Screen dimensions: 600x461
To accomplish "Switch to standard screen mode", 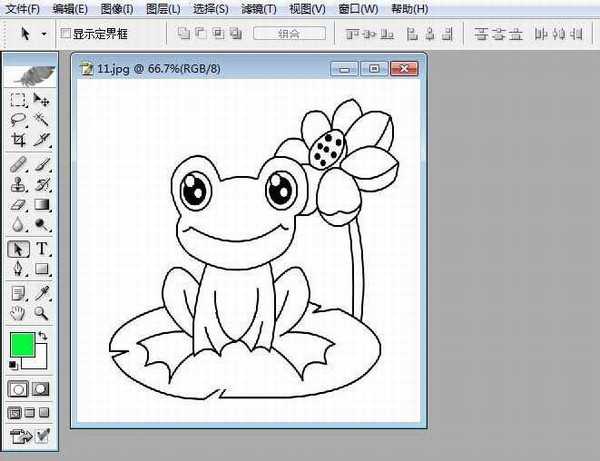I will 15,412.
